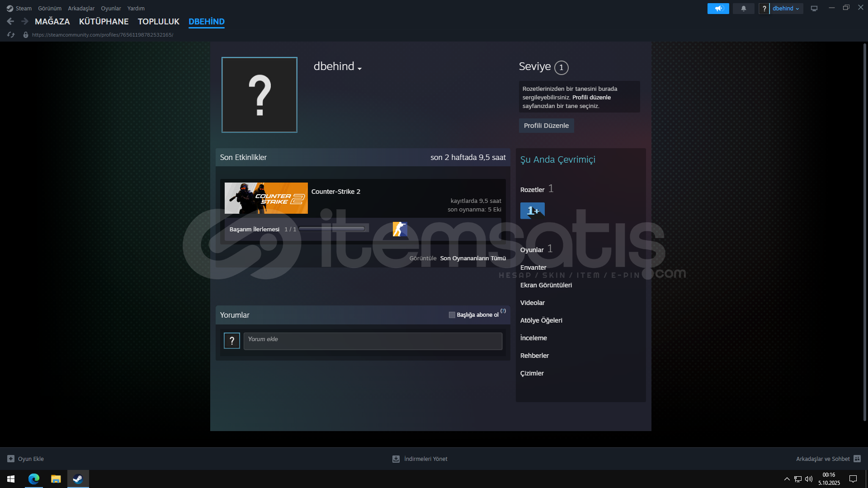Click the Profili Düzenle button
The height and width of the screenshot is (488, 868).
(546, 126)
